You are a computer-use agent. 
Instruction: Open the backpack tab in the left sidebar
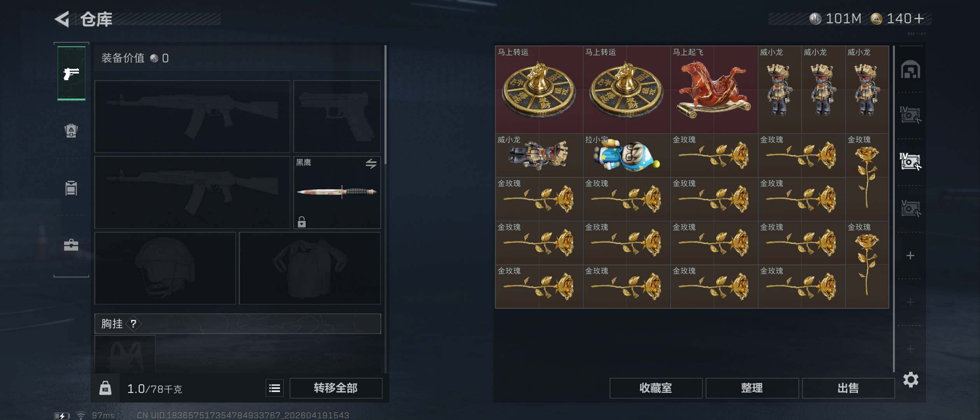pos(71,131)
